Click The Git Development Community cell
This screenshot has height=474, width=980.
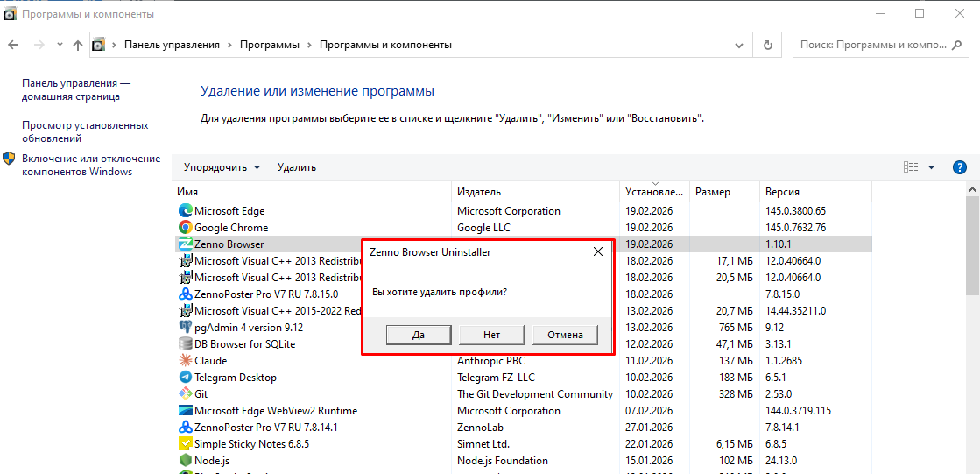pyautogui.click(x=535, y=394)
